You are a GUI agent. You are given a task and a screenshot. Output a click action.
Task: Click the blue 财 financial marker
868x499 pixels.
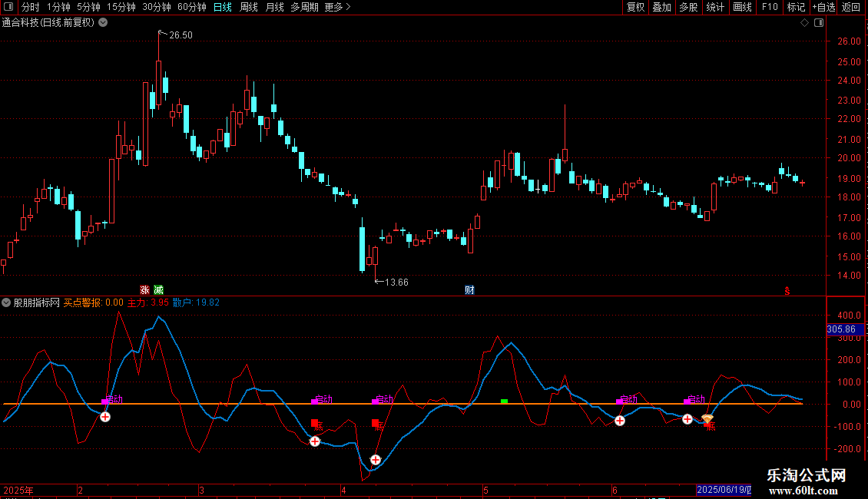click(469, 290)
